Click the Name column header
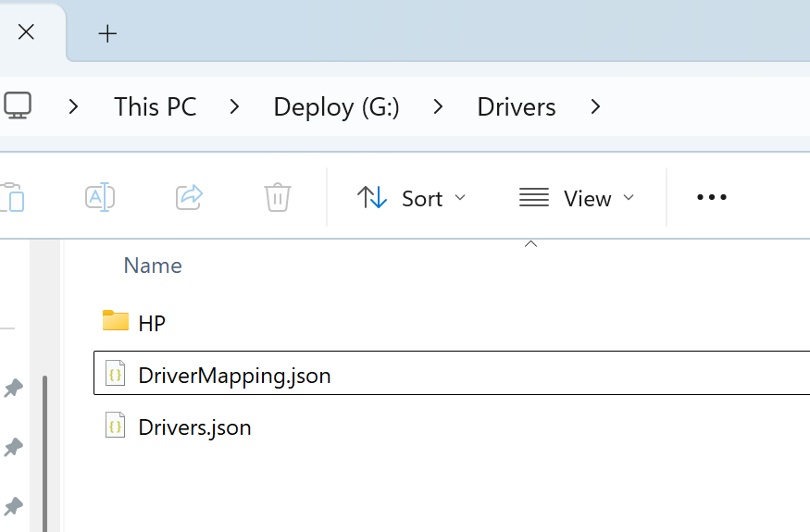The width and height of the screenshot is (810, 532). pyautogui.click(x=153, y=266)
